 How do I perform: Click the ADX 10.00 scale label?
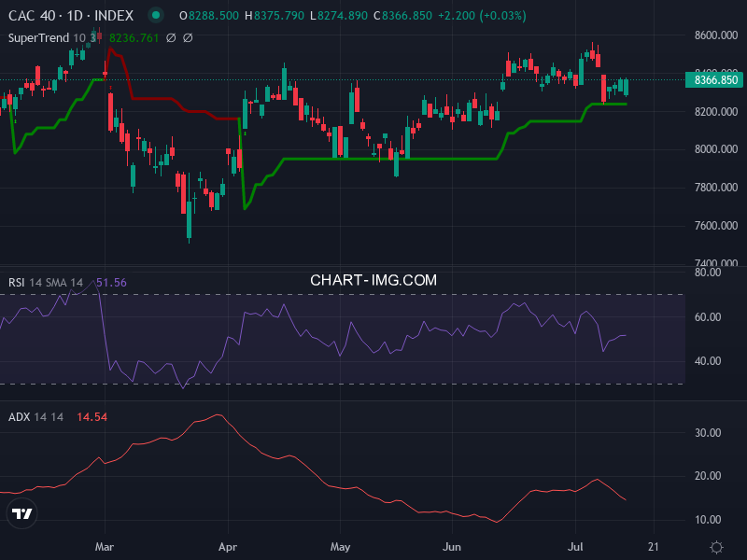tap(708, 520)
